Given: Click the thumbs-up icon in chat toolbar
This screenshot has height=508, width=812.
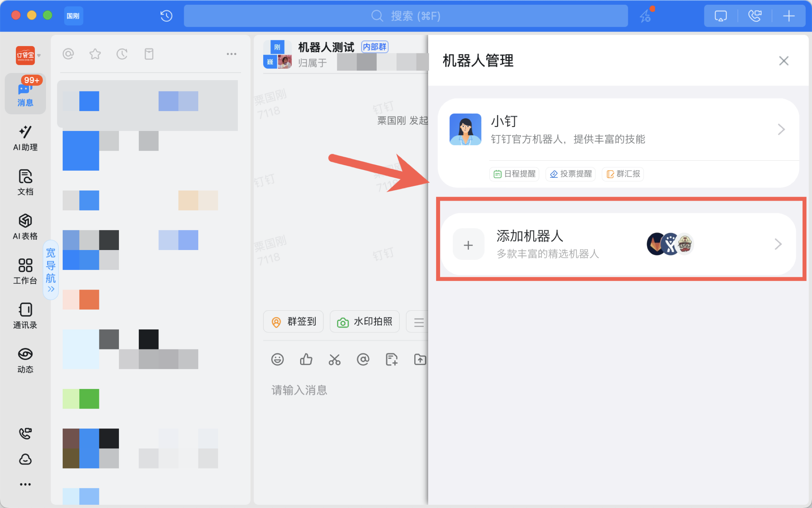Looking at the screenshot, I should pos(306,360).
